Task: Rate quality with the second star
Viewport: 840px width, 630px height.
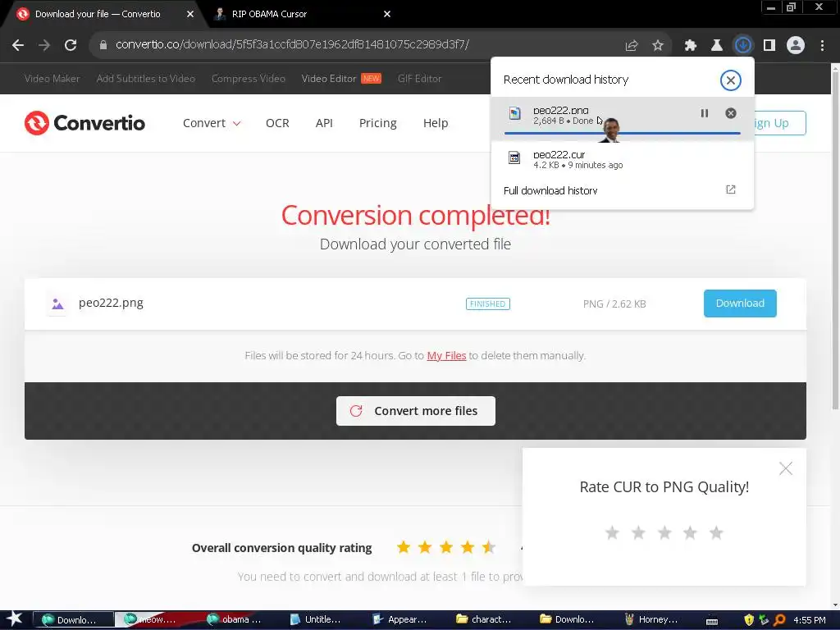Action: (638, 532)
